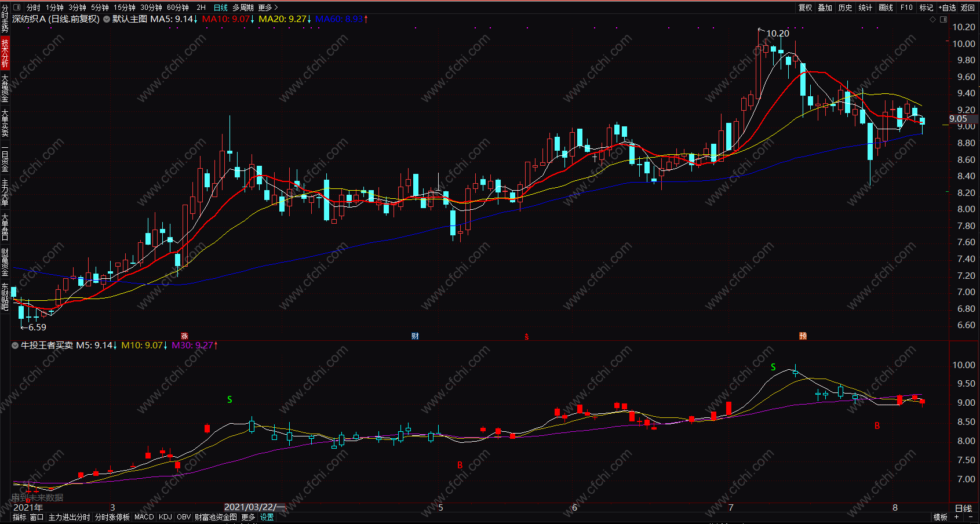Toggle the left sidebar panel icon
The image size is (980, 524).
[16, 8]
